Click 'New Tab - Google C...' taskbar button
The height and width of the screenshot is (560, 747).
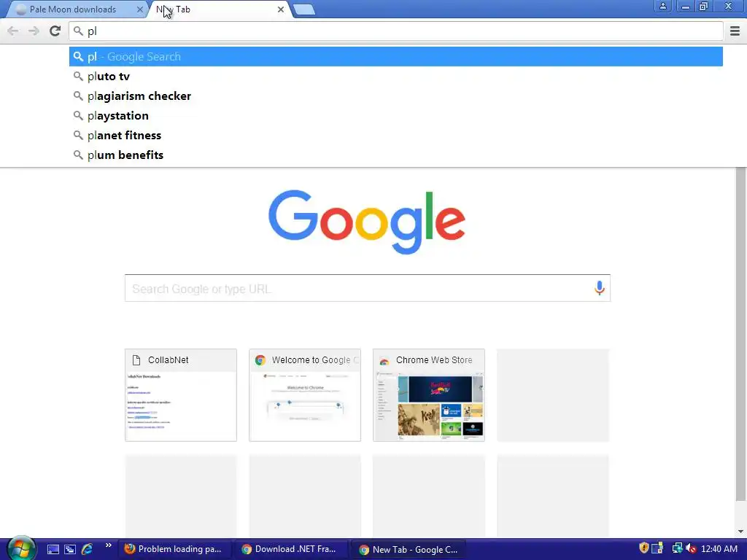pos(409,549)
